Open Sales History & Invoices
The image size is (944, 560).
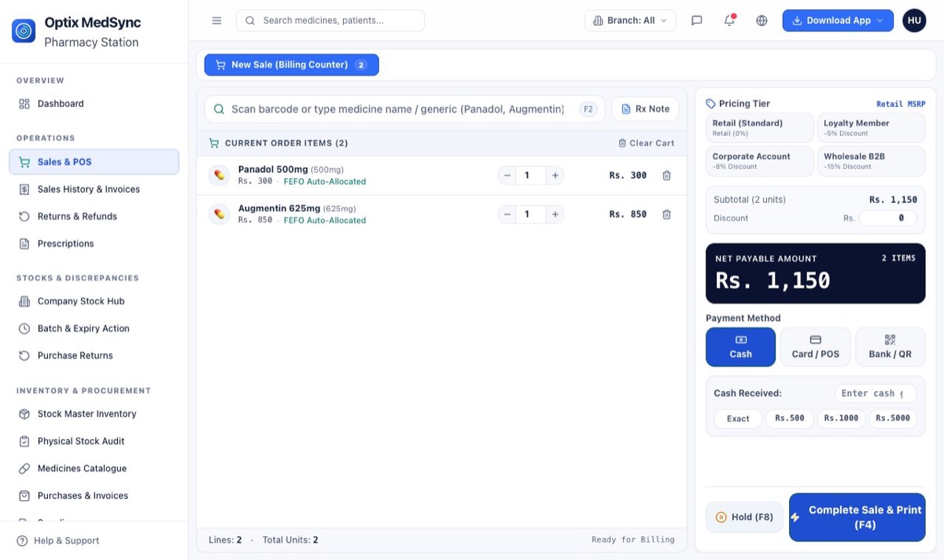click(x=94, y=190)
